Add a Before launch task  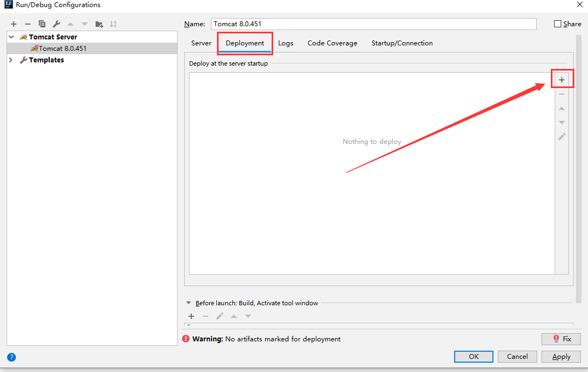click(191, 316)
